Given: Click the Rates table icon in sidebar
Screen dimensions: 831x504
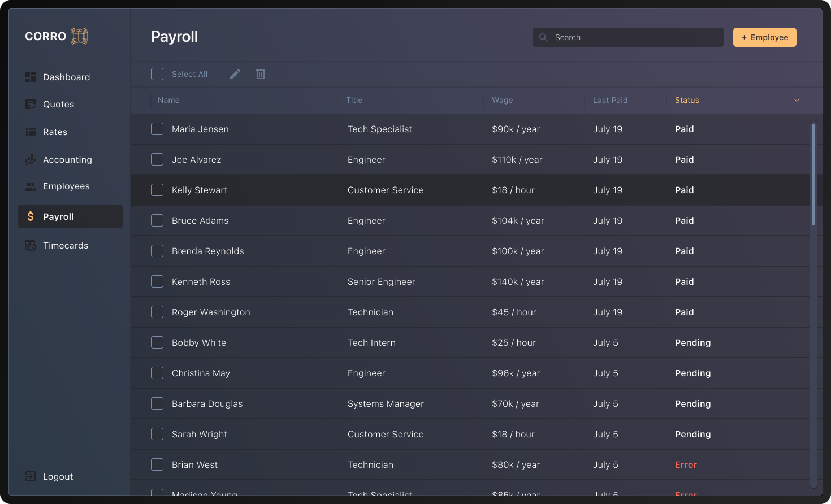Looking at the screenshot, I should 31,132.
